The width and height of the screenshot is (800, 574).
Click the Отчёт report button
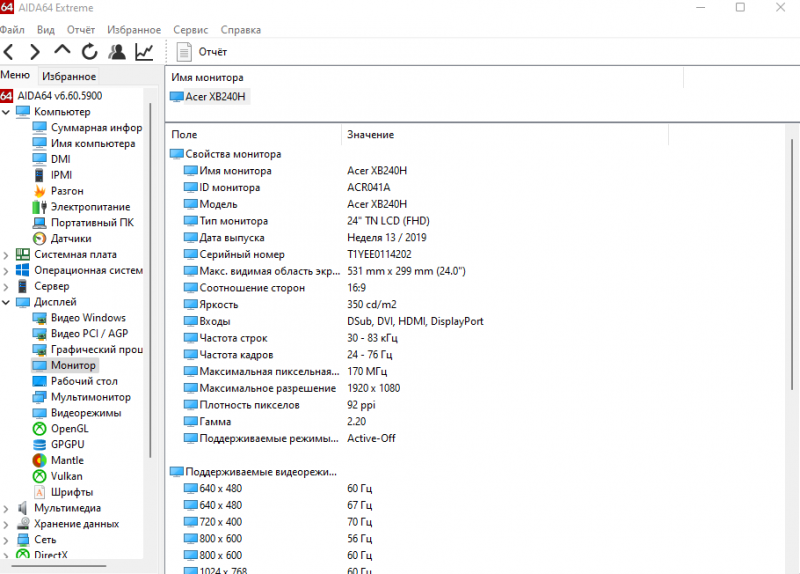tap(202, 52)
